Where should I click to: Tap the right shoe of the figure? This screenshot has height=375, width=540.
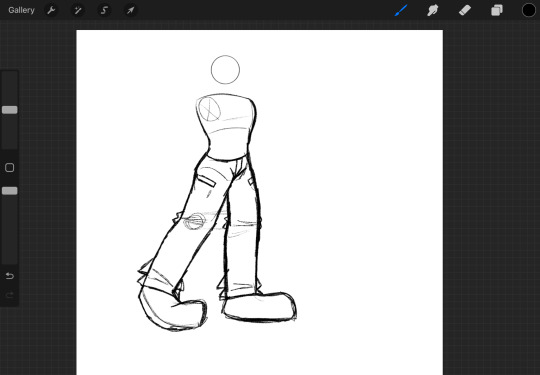pyautogui.click(x=259, y=306)
